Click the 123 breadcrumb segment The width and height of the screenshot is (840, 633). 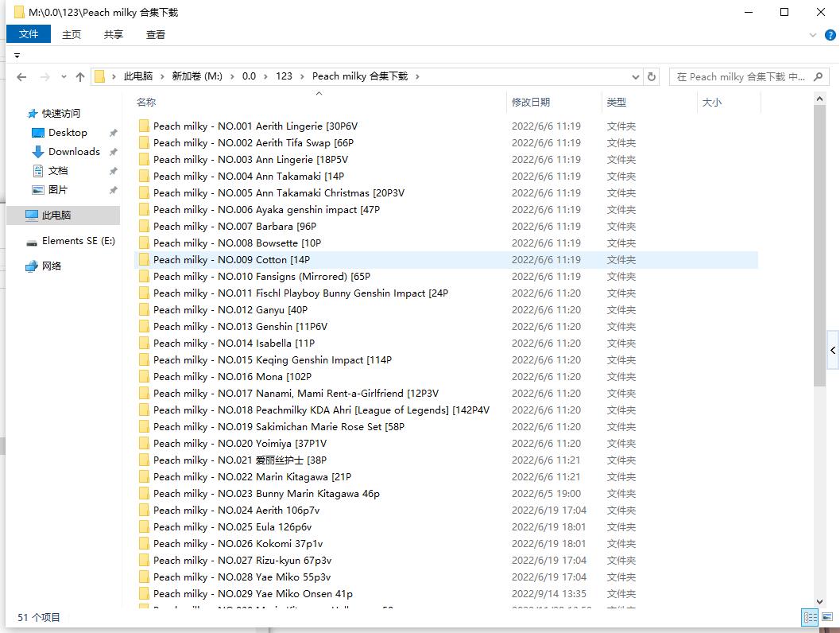(284, 76)
